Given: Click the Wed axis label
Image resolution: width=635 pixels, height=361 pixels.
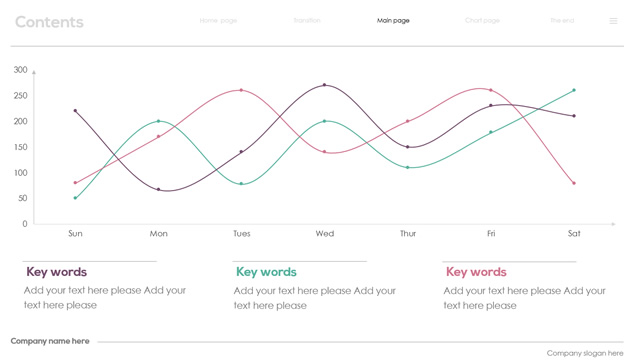Looking at the screenshot, I should [325, 234].
